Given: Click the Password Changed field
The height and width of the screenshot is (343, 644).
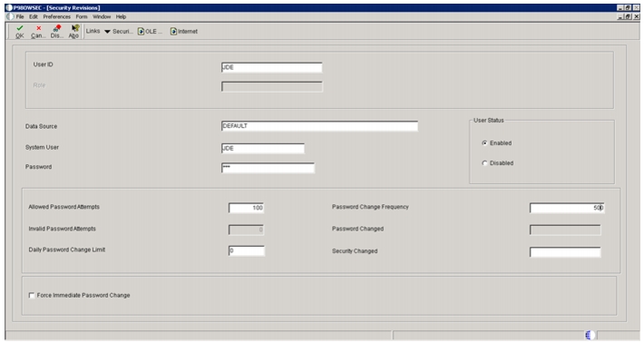Looking at the screenshot, I should 565,230.
